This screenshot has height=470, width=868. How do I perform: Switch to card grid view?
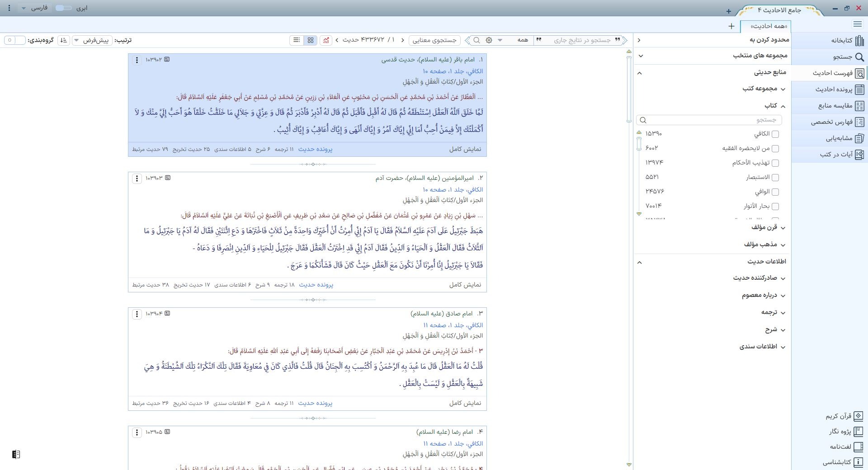[x=311, y=40]
